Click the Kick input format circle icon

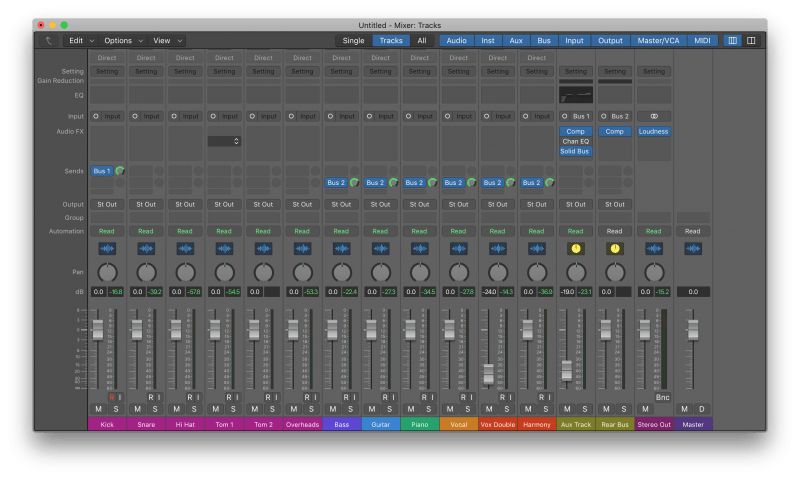point(96,116)
